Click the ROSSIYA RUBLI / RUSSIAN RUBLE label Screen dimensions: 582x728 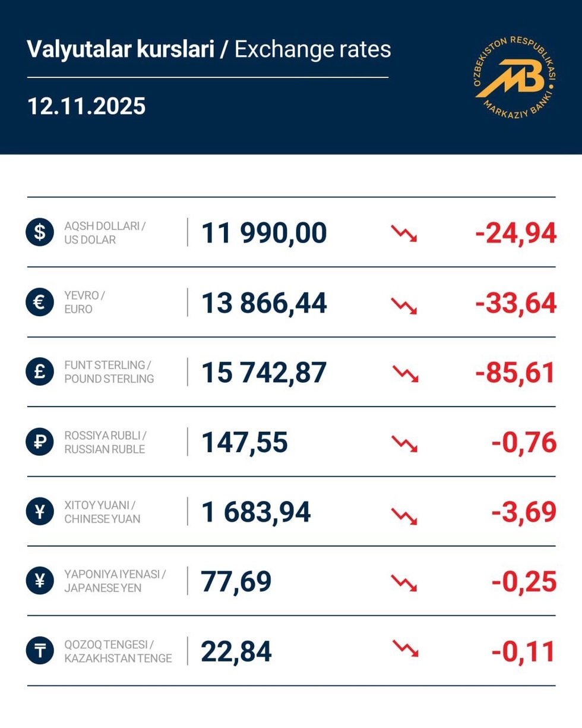point(105,442)
